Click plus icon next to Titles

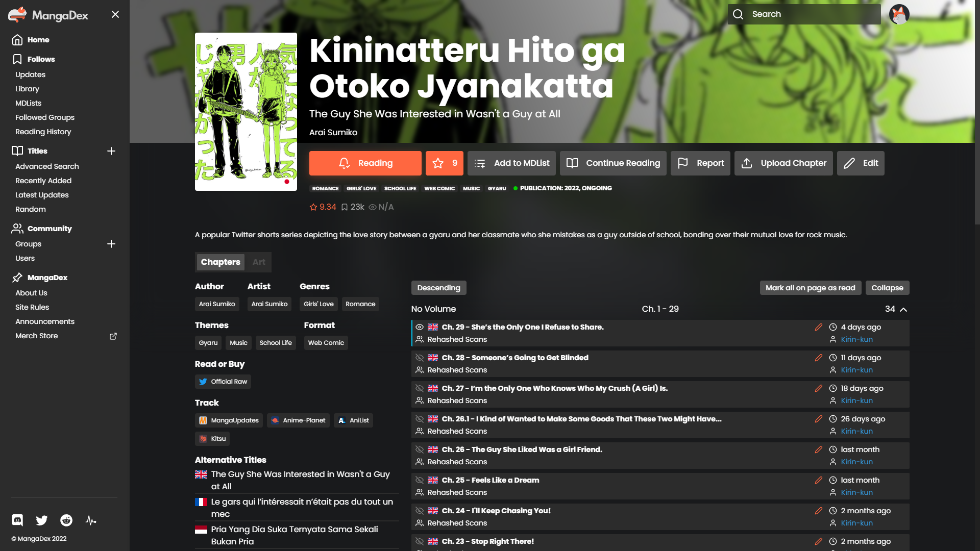tap(111, 151)
